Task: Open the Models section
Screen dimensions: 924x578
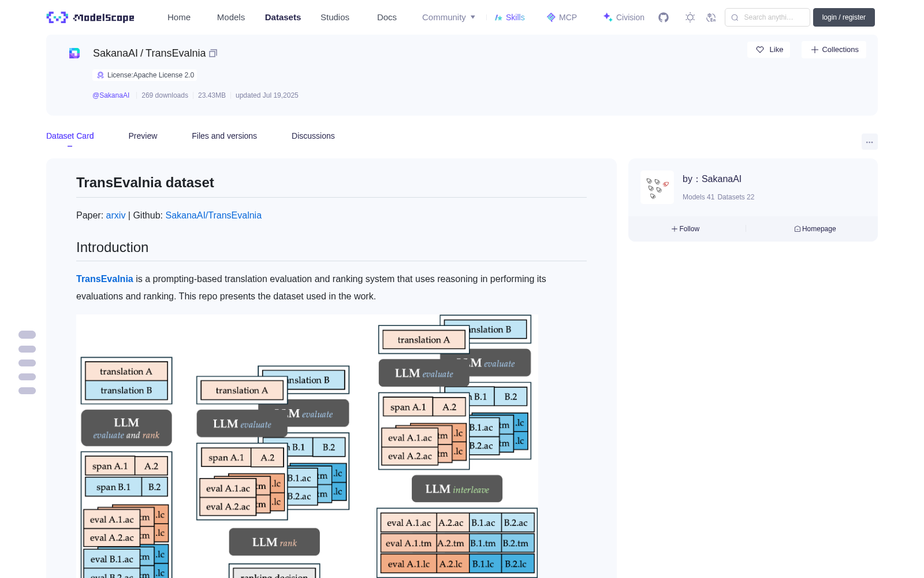Action: [231, 17]
